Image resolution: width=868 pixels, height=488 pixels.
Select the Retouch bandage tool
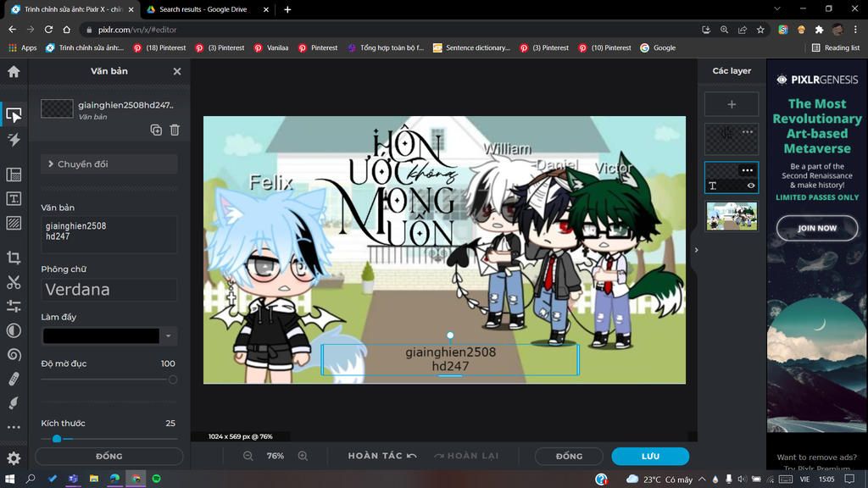pyautogui.click(x=14, y=379)
